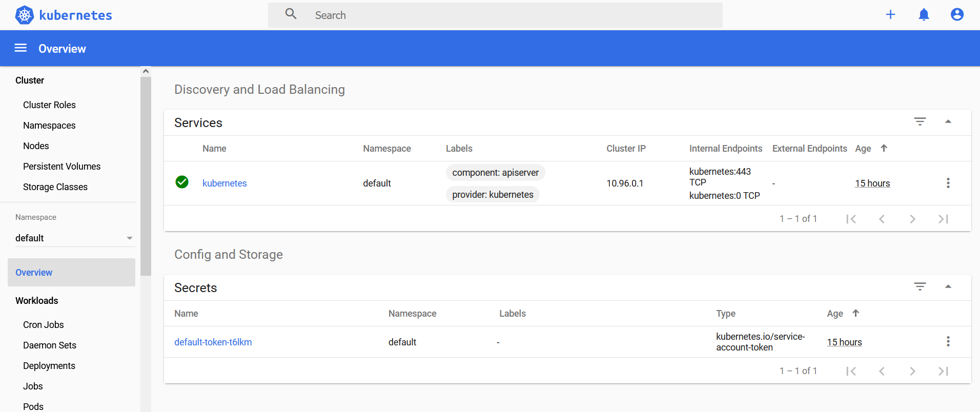Navigate to Storage Classes

coord(55,187)
